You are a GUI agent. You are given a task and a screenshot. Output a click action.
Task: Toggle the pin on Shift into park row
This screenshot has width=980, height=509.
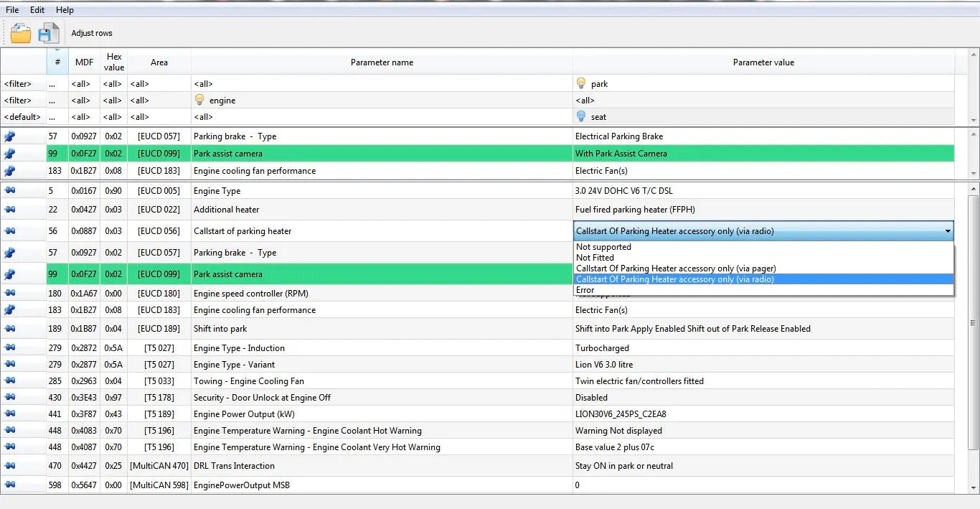point(10,329)
